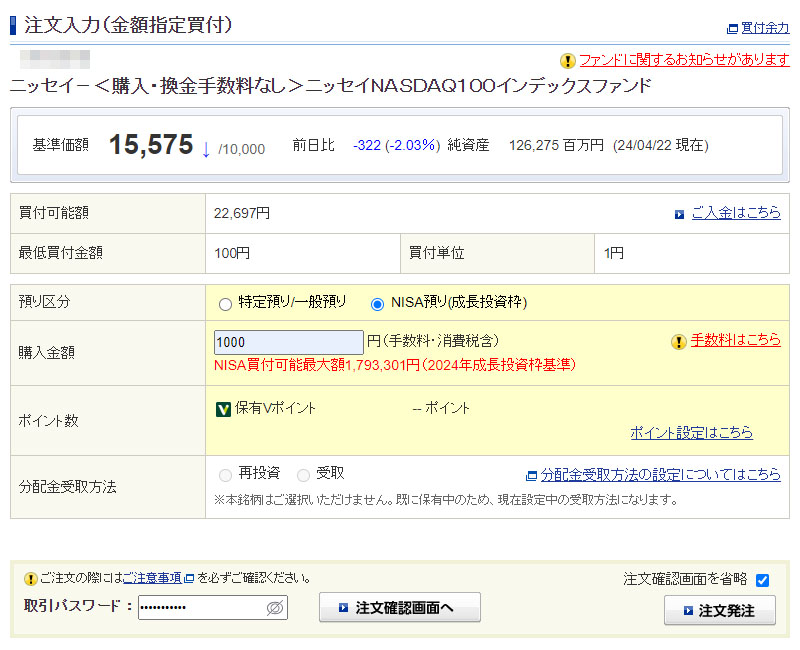The width and height of the screenshot is (800, 650).
Task: Choose 受取 distribution option
Action: (303, 474)
